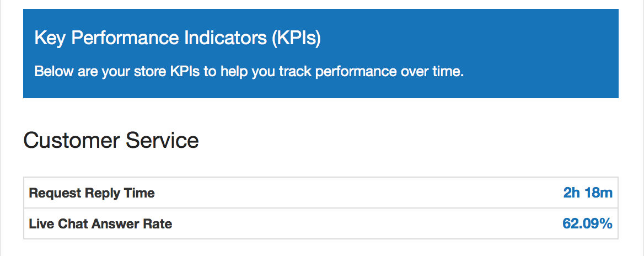The height and width of the screenshot is (256, 644).
Task: Select the Key Performance Indicators (KPIs) heading
Action: (178, 38)
